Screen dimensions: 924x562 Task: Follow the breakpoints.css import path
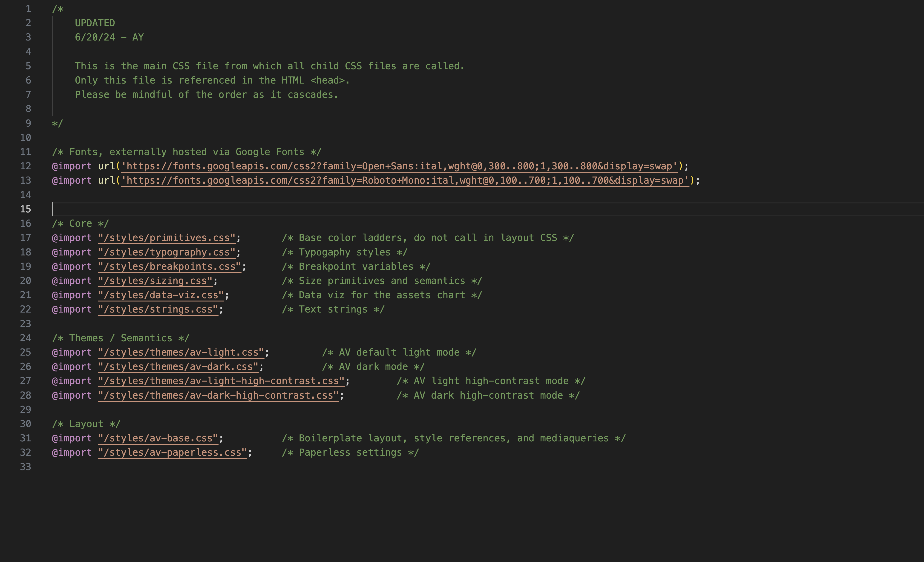[170, 266]
